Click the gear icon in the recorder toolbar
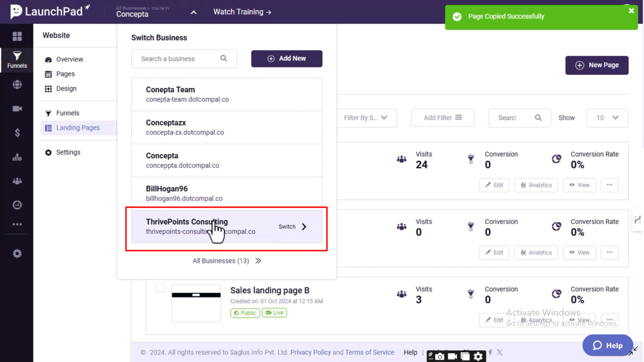 coord(478,356)
